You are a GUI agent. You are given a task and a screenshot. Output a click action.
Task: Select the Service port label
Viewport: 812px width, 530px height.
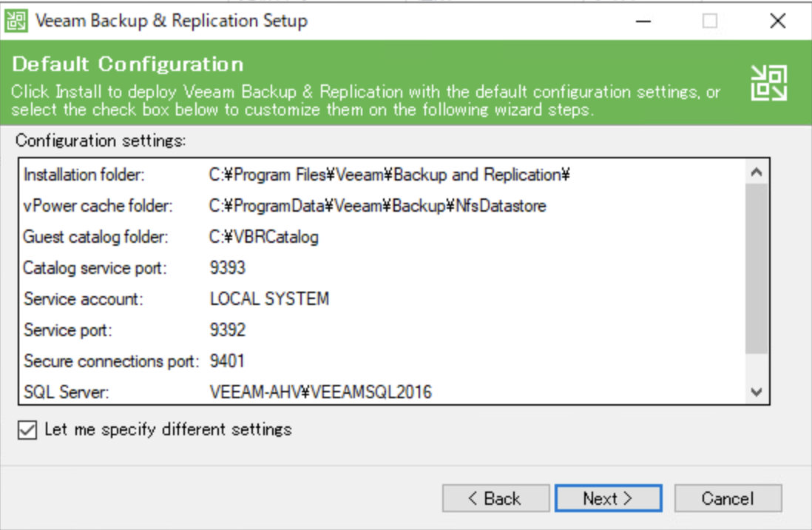point(68,330)
